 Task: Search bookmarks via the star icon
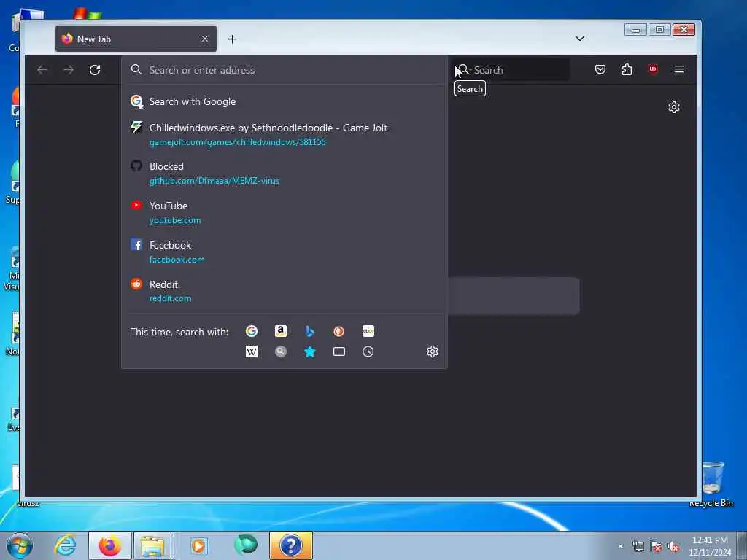pos(309,351)
